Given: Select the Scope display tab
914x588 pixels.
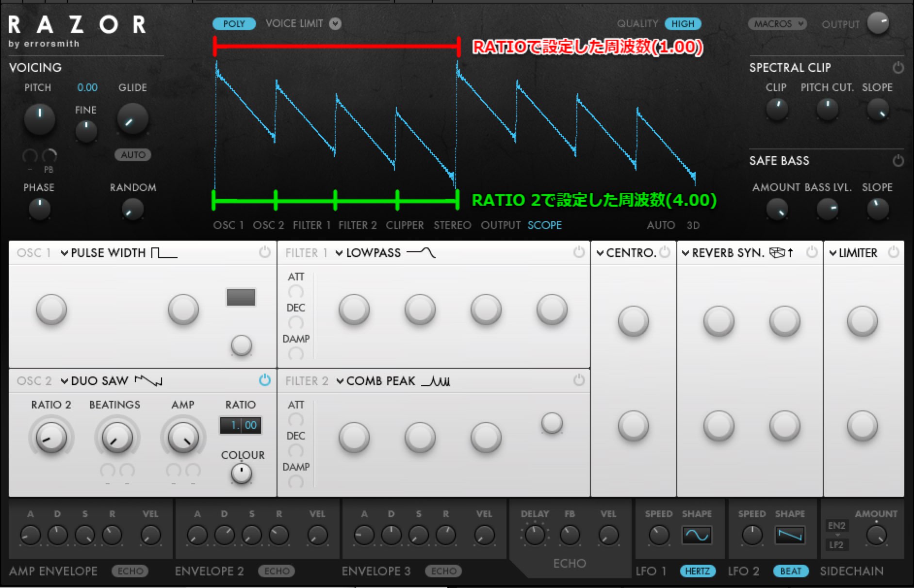Looking at the screenshot, I should 544,225.
